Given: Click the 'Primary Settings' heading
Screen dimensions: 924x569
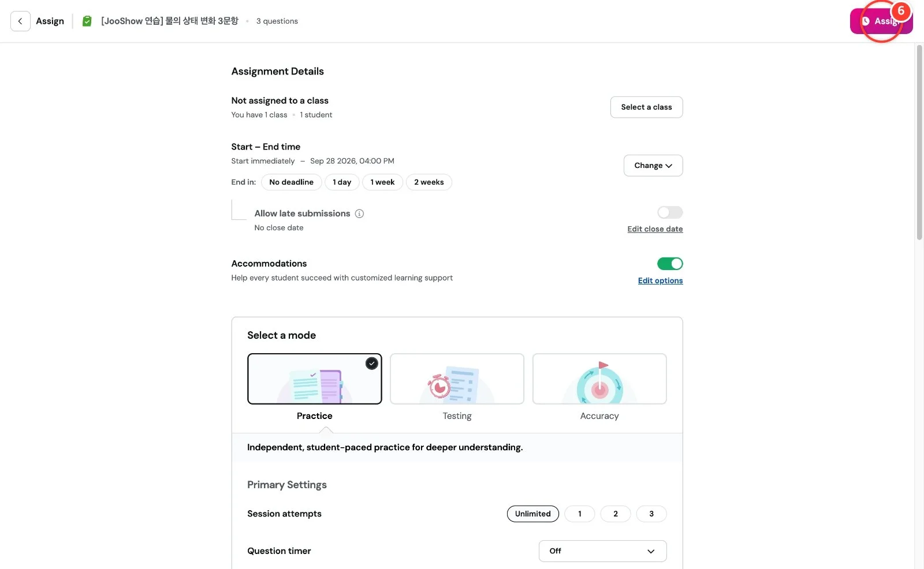Looking at the screenshot, I should [x=287, y=485].
